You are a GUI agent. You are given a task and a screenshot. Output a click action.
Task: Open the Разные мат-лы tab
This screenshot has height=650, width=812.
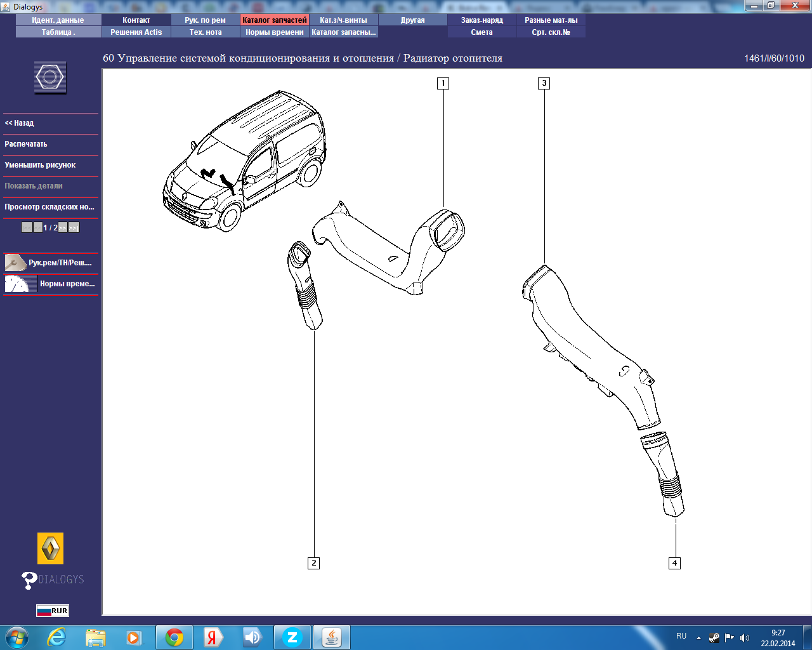[551, 20]
